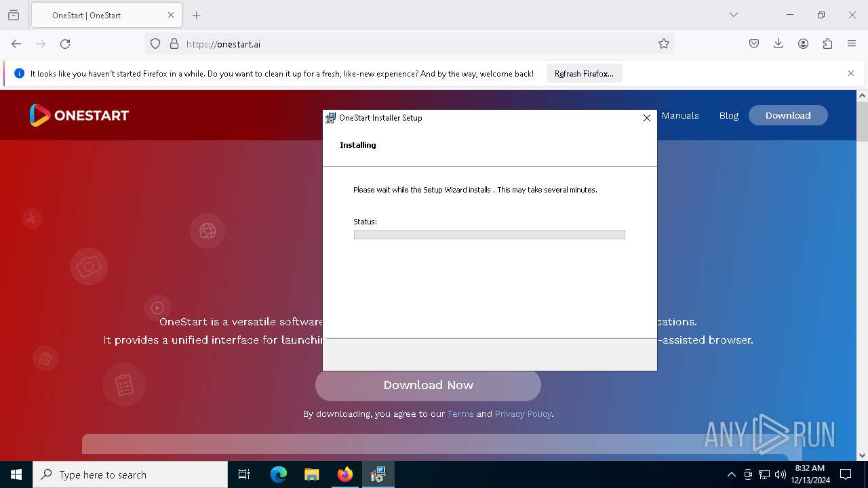
Task: Click the OneStart logo on the website
Action: [79, 115]
